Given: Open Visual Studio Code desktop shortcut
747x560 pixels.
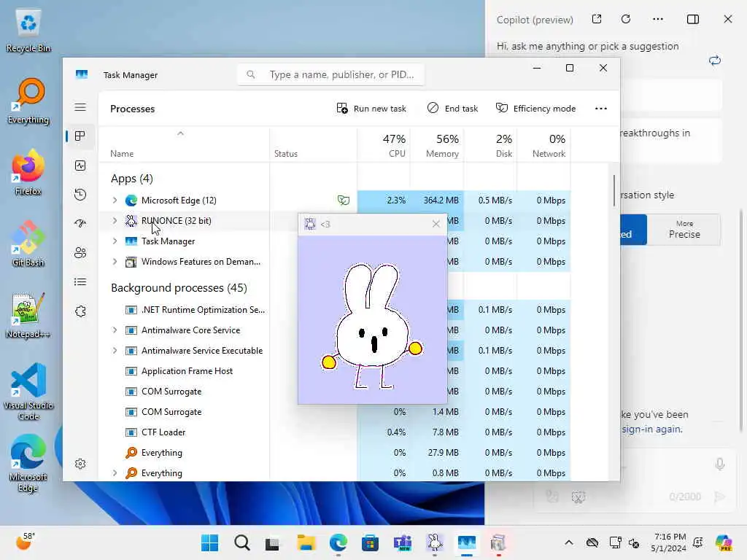Looking at the screenshot, I should [28, 392].
